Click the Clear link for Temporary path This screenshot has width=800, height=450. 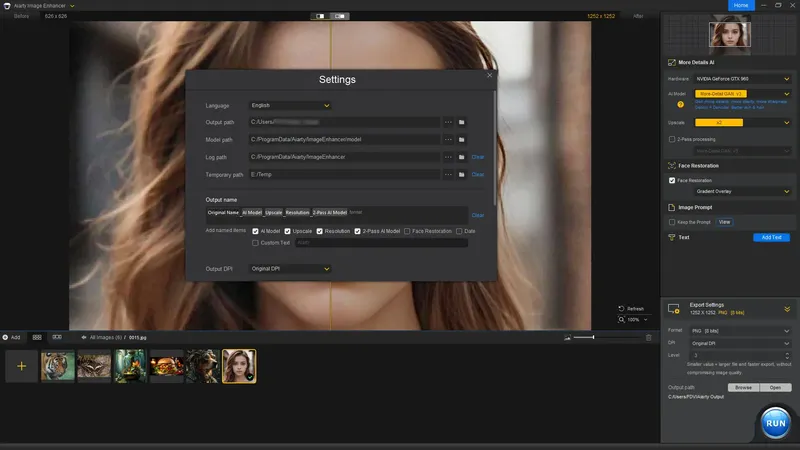(478, 174)
